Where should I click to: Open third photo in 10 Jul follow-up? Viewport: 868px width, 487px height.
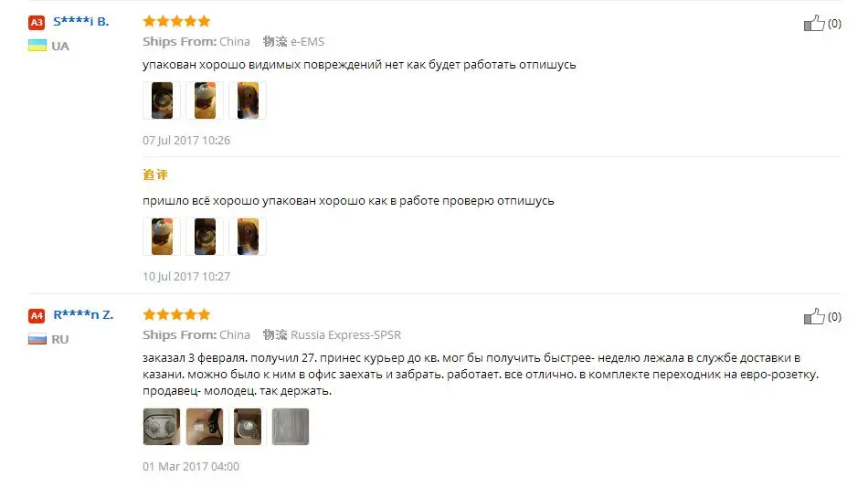pos(248,237)
